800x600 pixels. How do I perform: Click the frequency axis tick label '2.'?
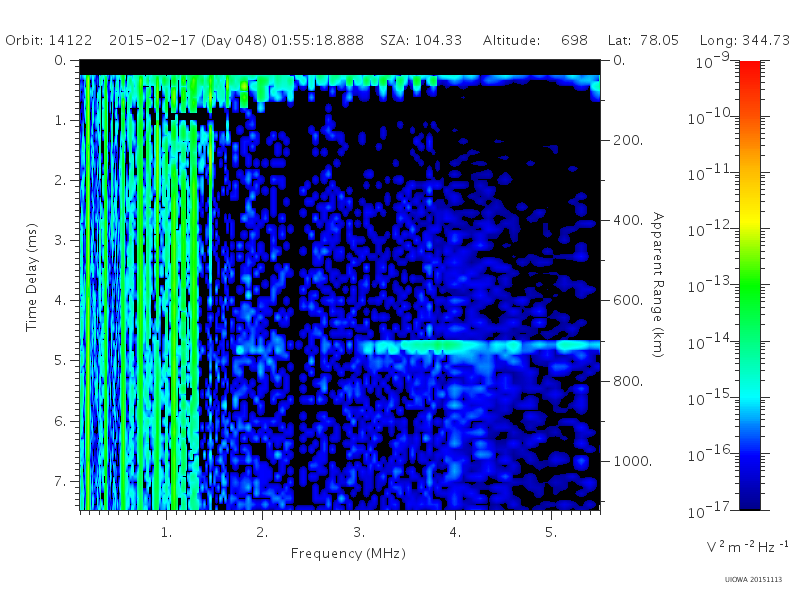pyautogui.click(x=262, y=532)
